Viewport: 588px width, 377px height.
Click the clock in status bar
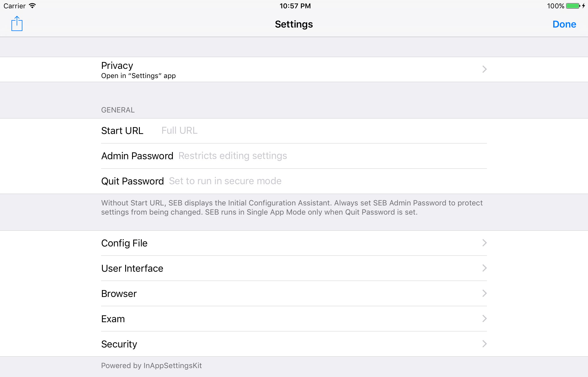click(295, 6)
